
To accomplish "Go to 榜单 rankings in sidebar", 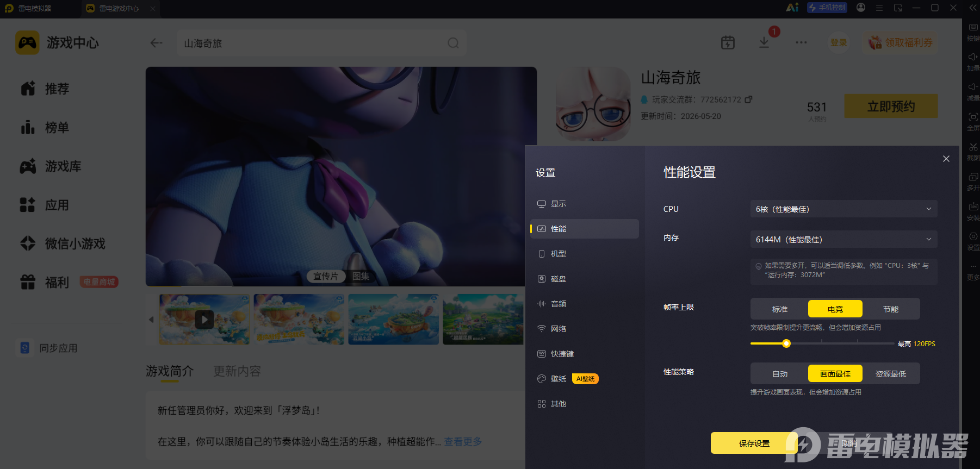I will pos(45,127).
